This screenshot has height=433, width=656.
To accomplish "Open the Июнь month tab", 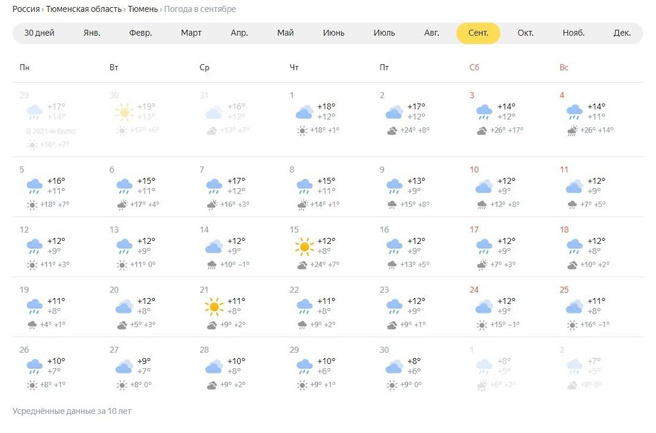I will (x=334, y=33).
